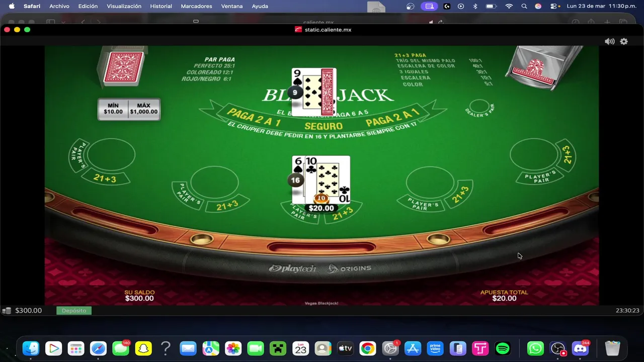644x362 pixels.
Task: Open FaceTime from the Dock
Action: 256,348
